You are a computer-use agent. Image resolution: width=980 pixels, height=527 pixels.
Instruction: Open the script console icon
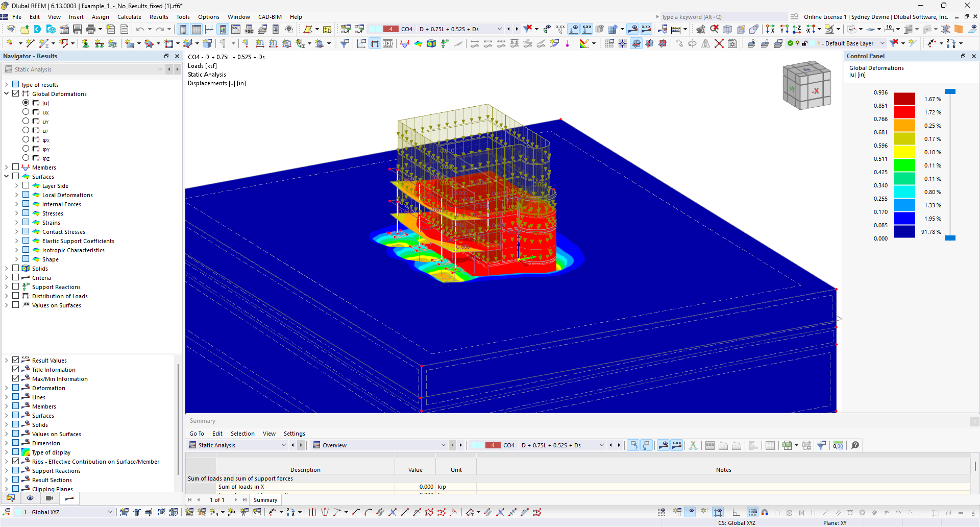(x=236, y=29)
